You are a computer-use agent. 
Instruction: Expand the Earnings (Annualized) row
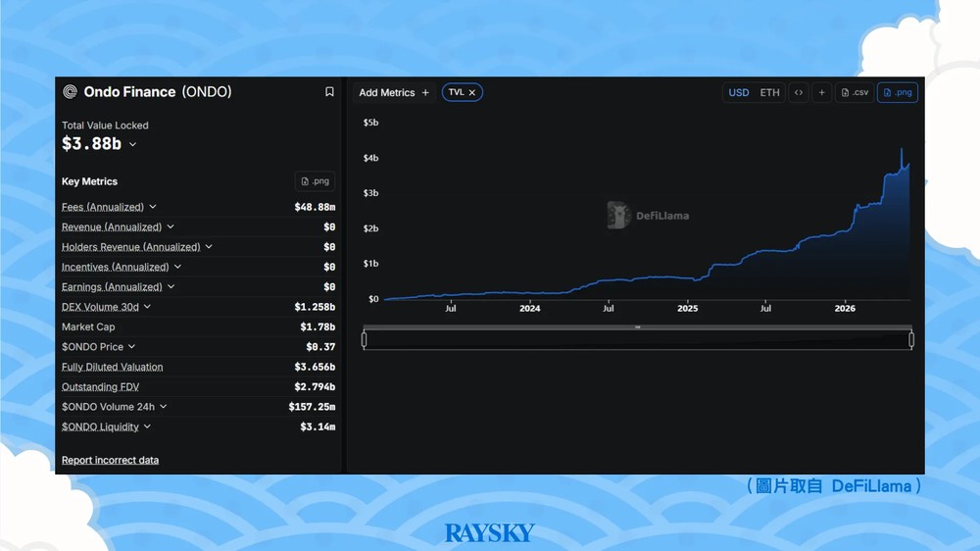tap(171, 286)
